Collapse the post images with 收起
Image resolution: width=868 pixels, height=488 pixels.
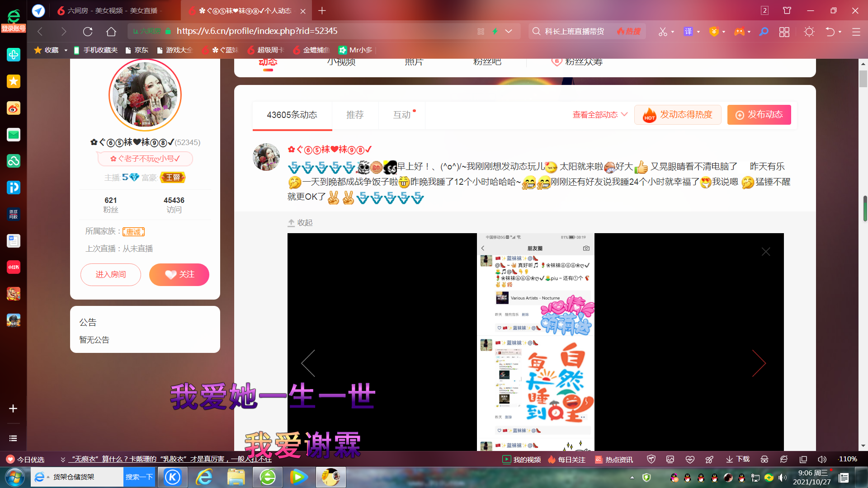(x=300, y=223)
